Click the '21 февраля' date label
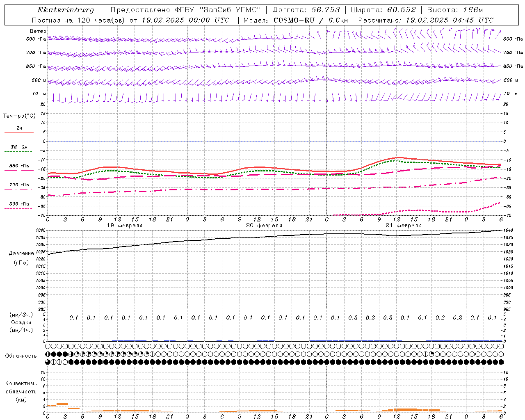 404,226
